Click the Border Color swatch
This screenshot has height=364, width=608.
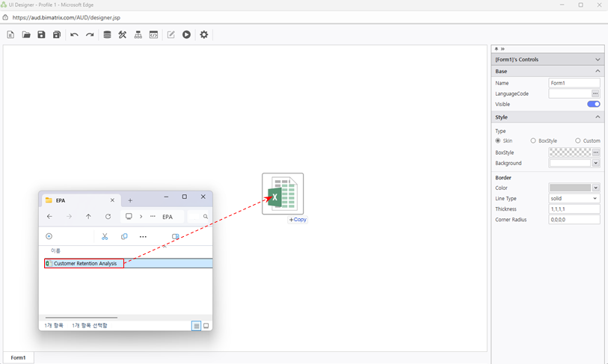(569, 188)
